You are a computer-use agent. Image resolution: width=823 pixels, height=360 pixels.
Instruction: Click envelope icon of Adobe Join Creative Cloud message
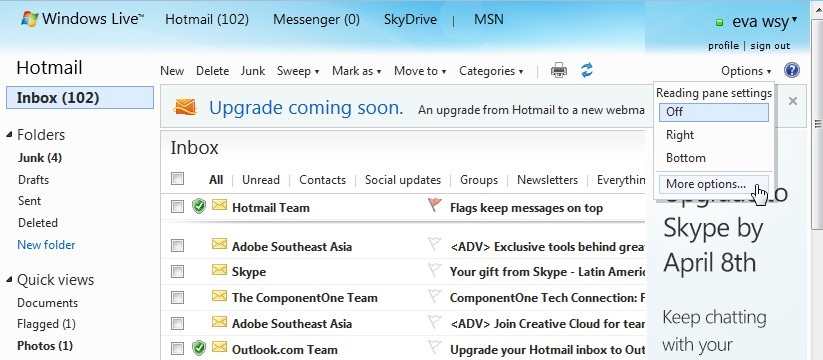click(x=219, y=321)
